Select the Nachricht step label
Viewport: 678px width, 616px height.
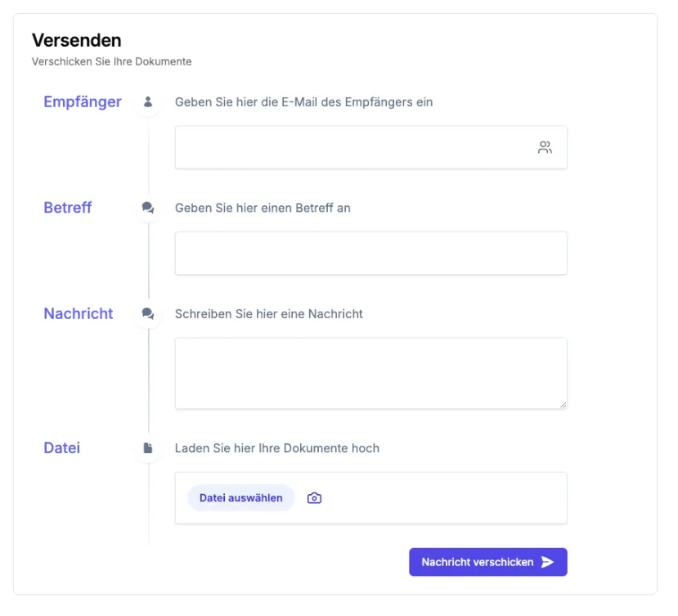pyautogui.click(x=79, y=313)
